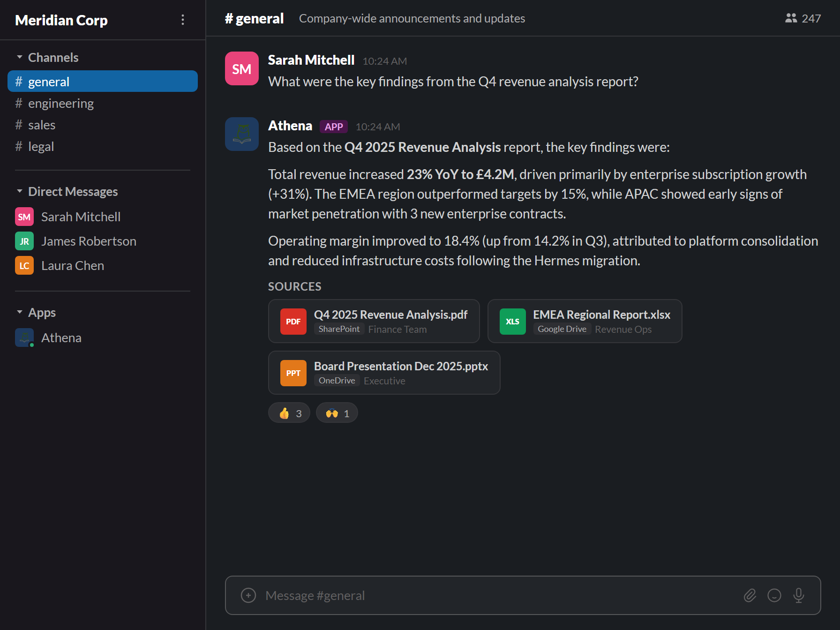Click the XLS icon on EMEA Regional Report
Image resolution: width=840 pixels, height=630 pixels.
point(512,322)
